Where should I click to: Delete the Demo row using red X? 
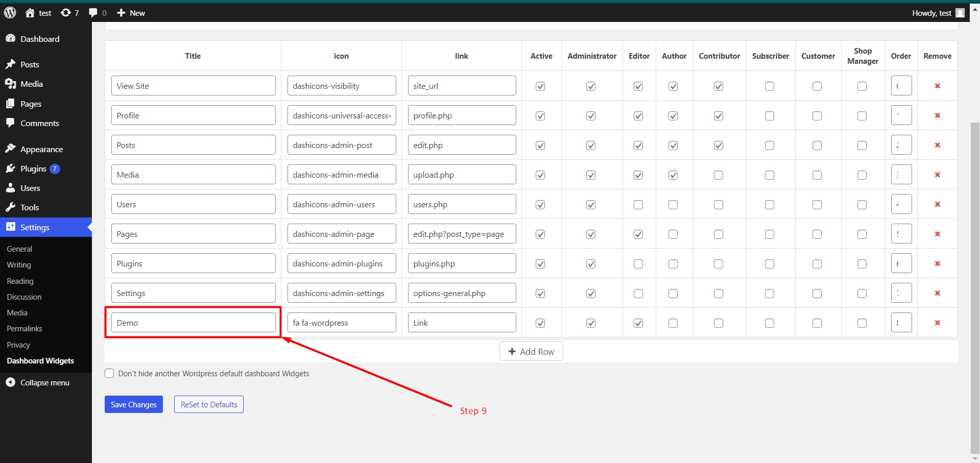pyautogui.click(x=938, y=323)
